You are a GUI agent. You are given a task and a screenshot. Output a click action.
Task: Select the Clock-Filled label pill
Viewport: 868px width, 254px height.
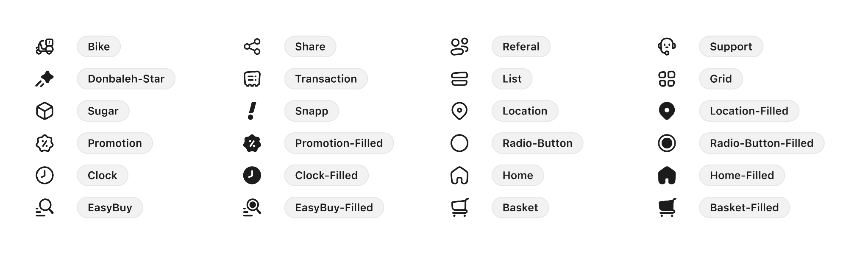coord(326,176)
